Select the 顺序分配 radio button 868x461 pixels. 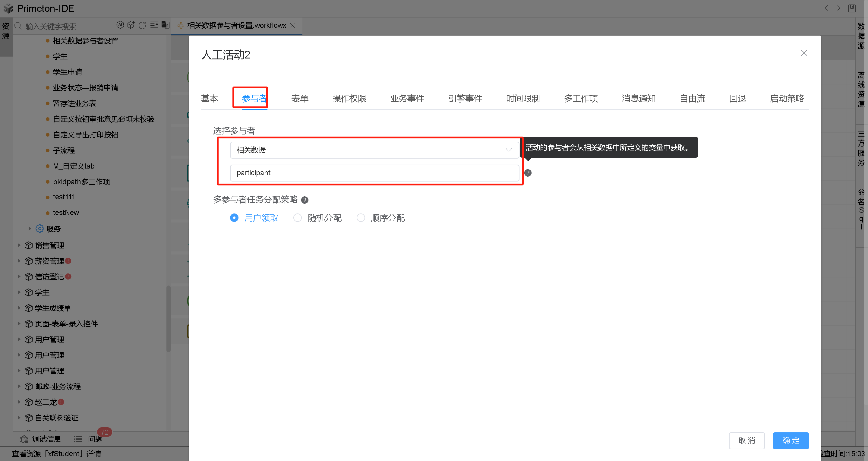[361, 218]
